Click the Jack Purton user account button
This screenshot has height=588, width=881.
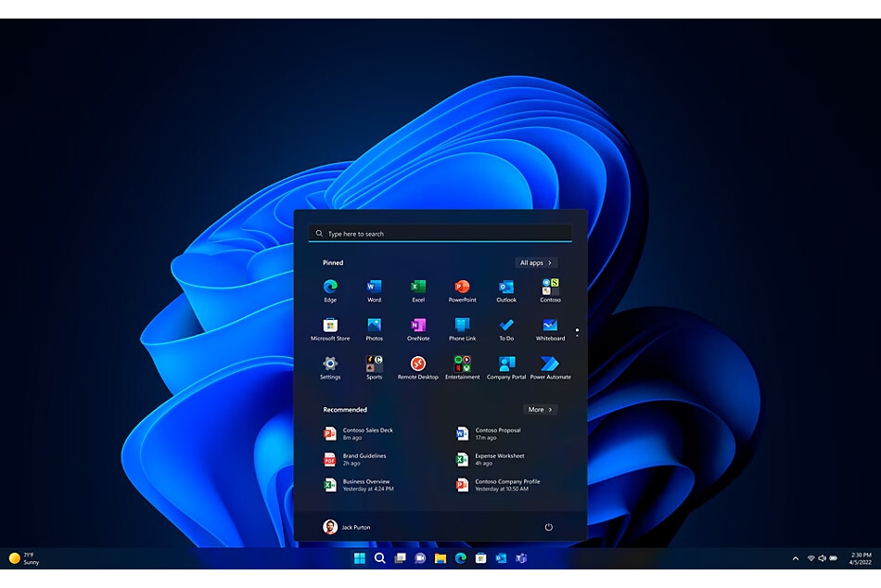[x=347, y=527]
